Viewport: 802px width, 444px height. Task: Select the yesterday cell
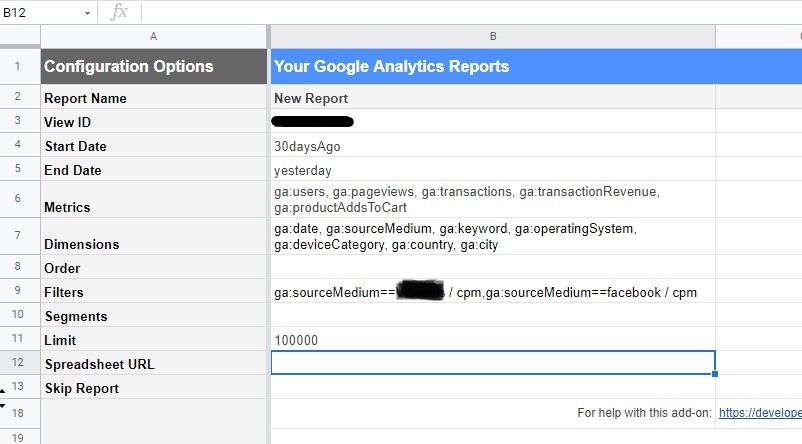[493, 169]
